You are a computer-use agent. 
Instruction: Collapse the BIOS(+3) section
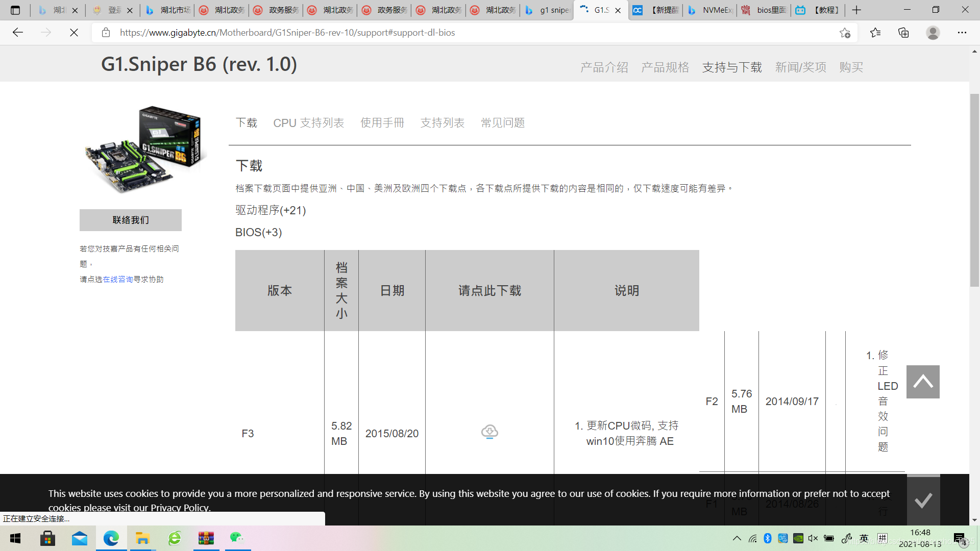[x=258, y=232]
